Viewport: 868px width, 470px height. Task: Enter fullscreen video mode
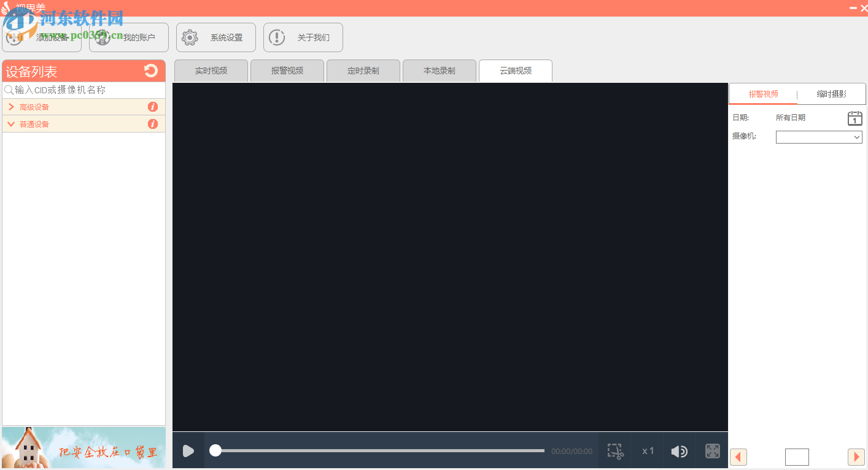(x=712, y=451)
